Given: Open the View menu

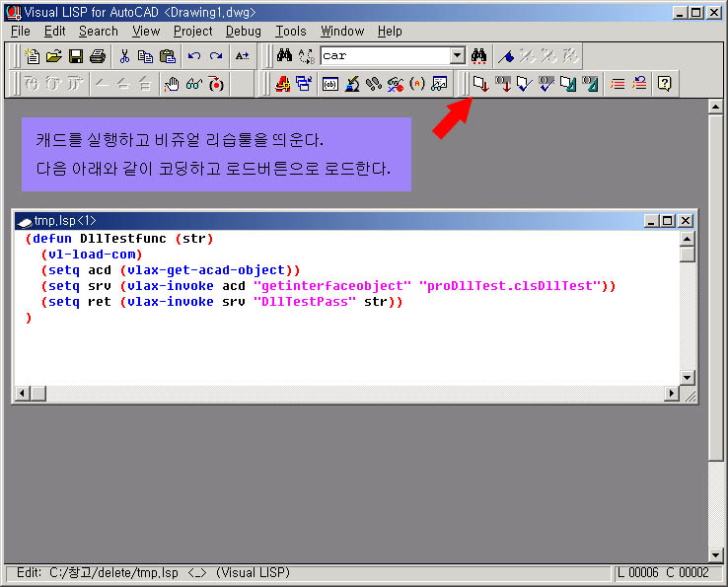Looking at the screenshot, I should tap(146, 32).
